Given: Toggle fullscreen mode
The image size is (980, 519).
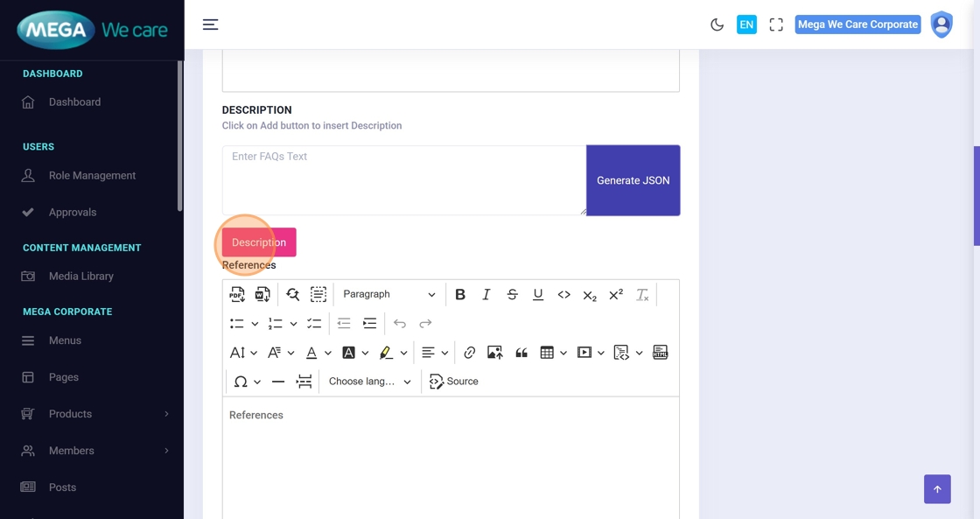Looking at the screenshot, I should (776, 25).
